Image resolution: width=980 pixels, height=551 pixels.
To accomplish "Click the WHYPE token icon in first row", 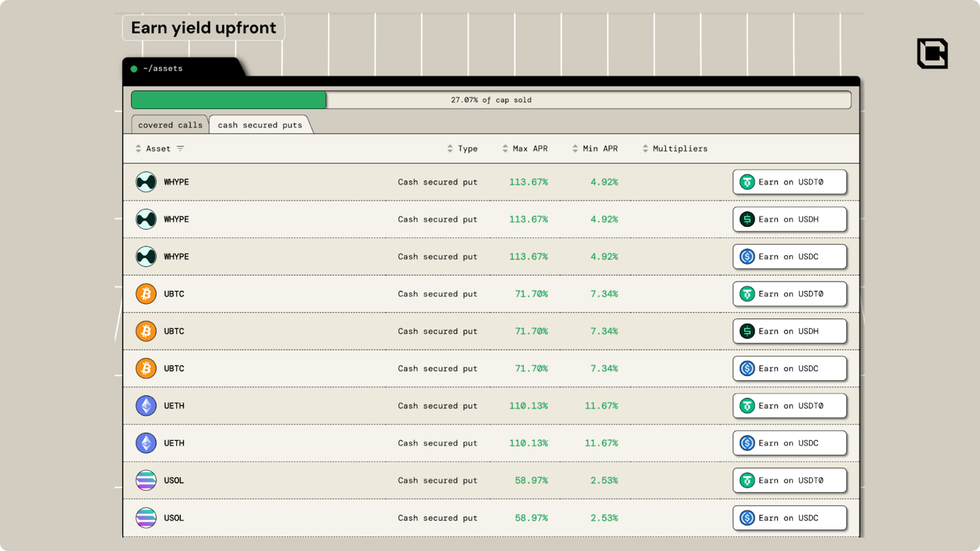I will click(146, 182).
